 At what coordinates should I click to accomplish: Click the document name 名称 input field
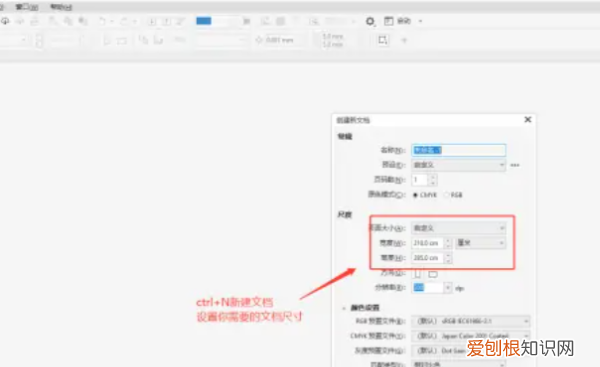pyautogui.click(x=458, y=150)
